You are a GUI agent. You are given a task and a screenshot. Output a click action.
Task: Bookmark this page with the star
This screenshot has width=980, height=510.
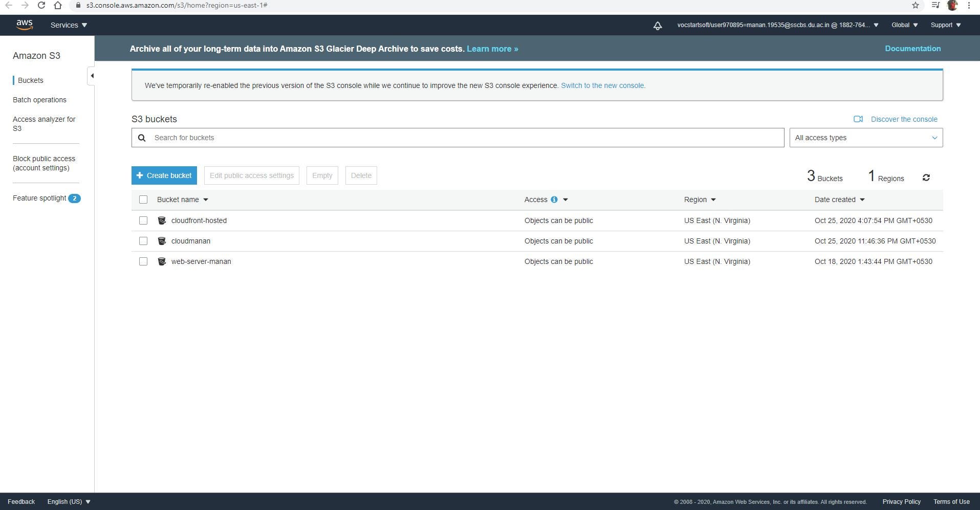(x=916, y=5)
